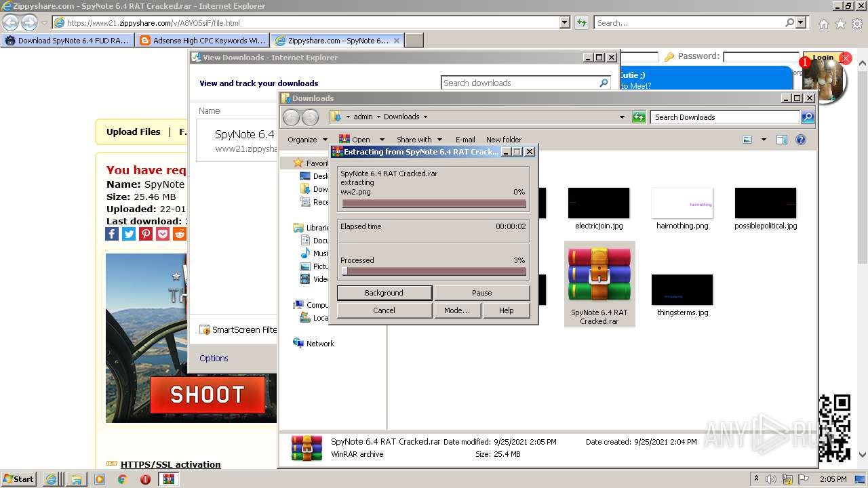Image resolution: width=868 pixels, height=488 pixels.
Task: Open the IE home icon
Action: coord(823,24)
